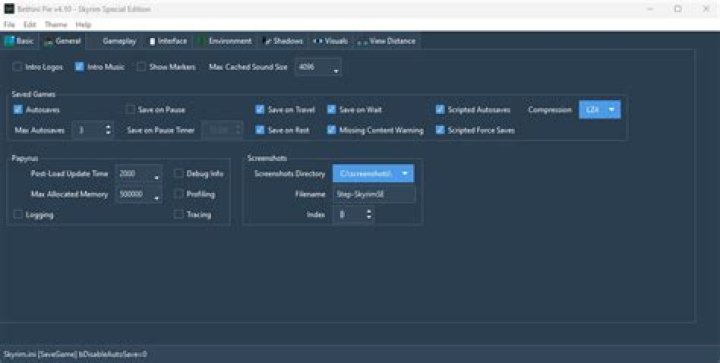
Task: Click the Saved Games group label
Action: click(x=34, y=94)
